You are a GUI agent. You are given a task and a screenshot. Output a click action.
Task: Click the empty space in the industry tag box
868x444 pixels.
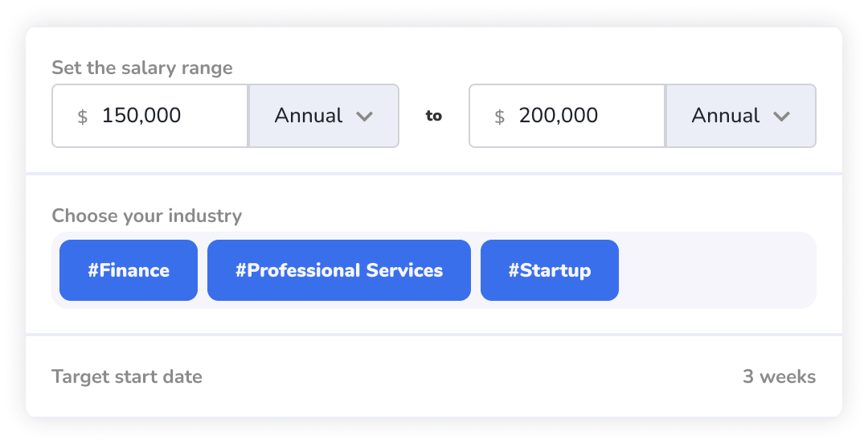[x=715, y=270]
